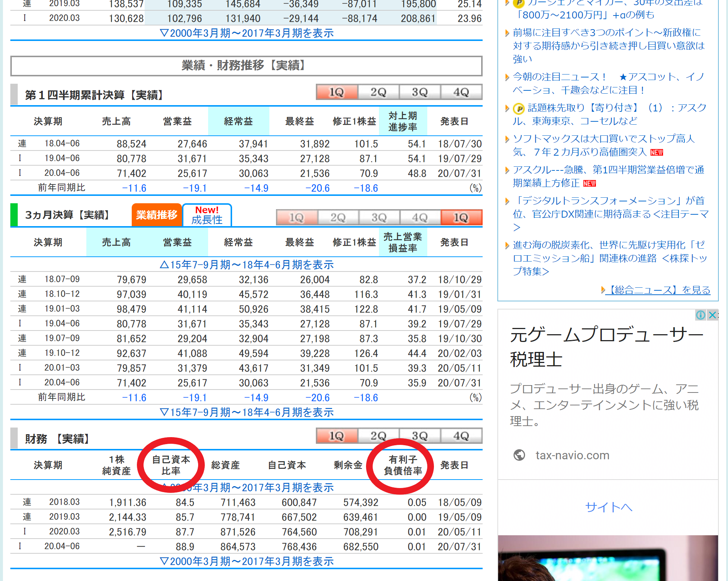Screen dimensions: 728x581
Task: Select 3Q tab in 財務 section
Action: (420, 436)
